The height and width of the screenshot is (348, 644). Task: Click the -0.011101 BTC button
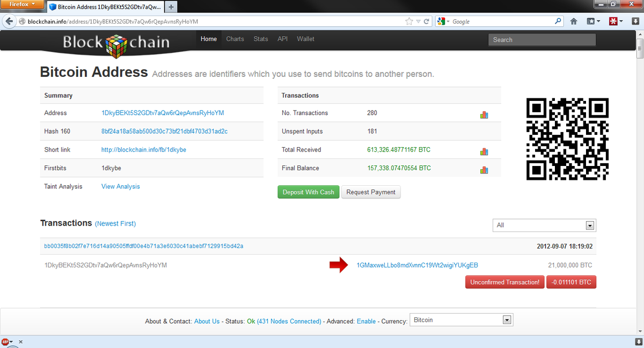pos(571,282)
